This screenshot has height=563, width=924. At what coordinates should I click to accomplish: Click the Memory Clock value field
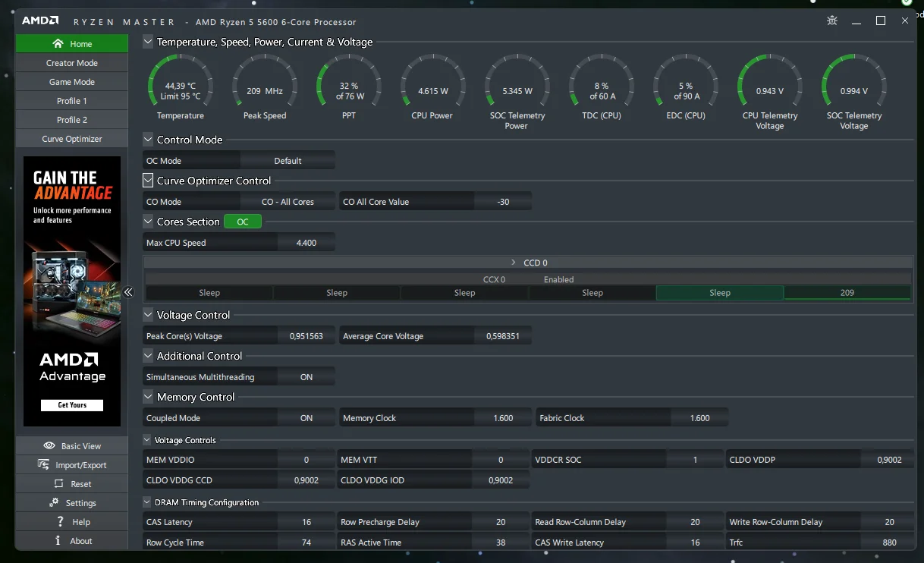(x=503, y=418)
